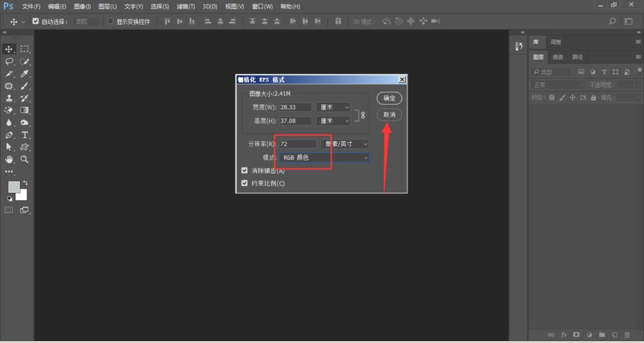Screen dimensions: 644x343
Task: Toggle the width-height chain link
Action: coord(363,115)
